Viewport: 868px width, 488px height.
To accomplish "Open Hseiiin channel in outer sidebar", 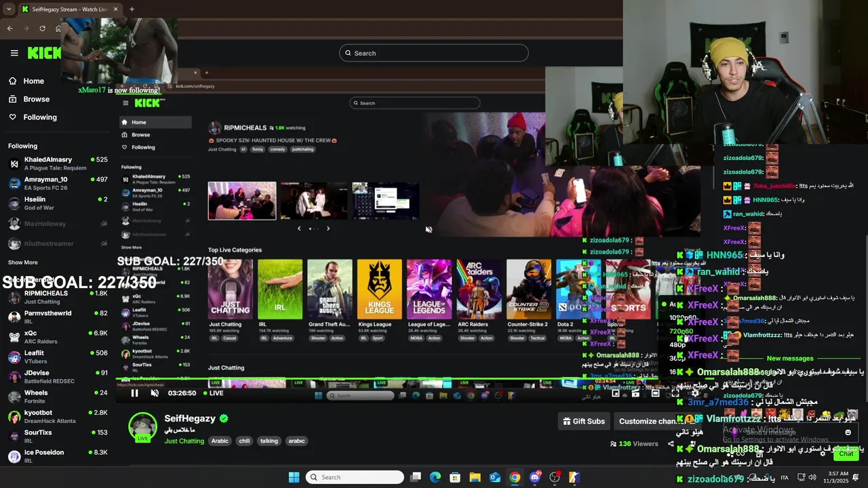I will [58, 203].
